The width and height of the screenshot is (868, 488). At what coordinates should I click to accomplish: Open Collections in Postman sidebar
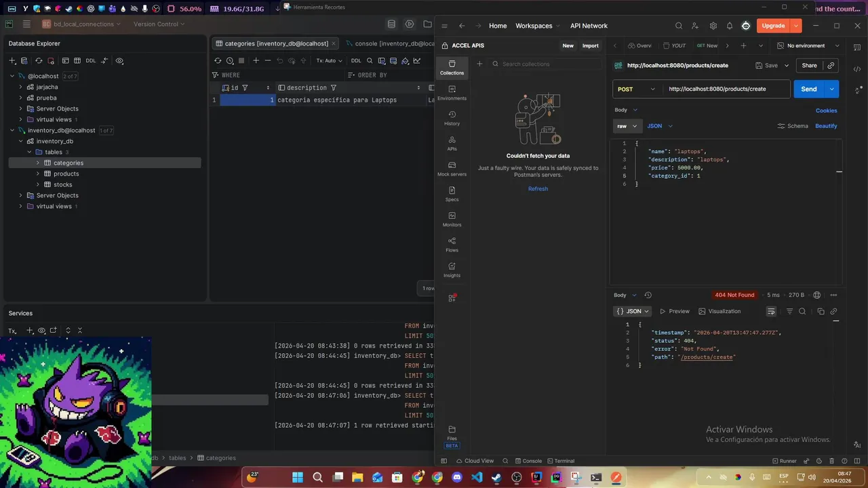(452, 67)
